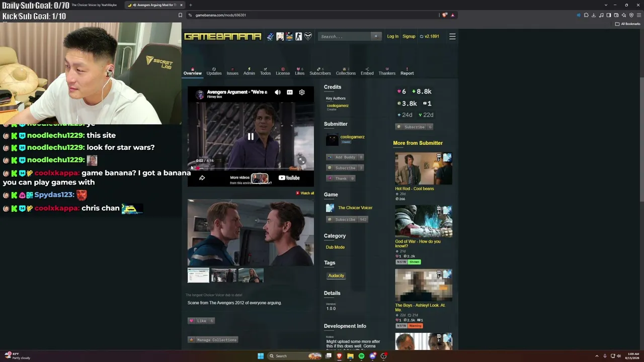The width and height of the screenshot is (644, 362).
Task: Click the Log In link
Action: [392, 36]
